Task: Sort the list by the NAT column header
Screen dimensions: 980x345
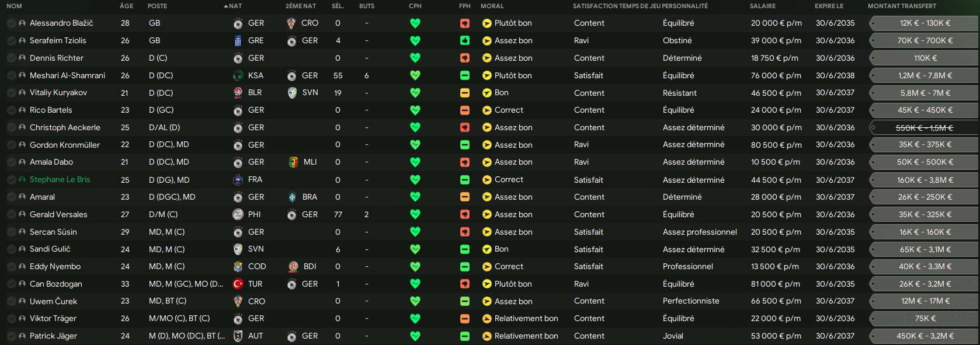Action: tap(235, 6)
